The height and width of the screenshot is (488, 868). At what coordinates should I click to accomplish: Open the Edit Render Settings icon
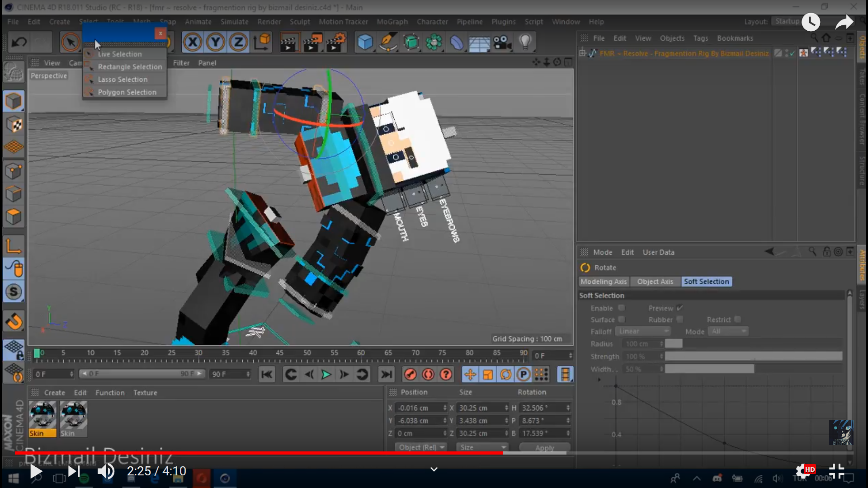[335, 42]
